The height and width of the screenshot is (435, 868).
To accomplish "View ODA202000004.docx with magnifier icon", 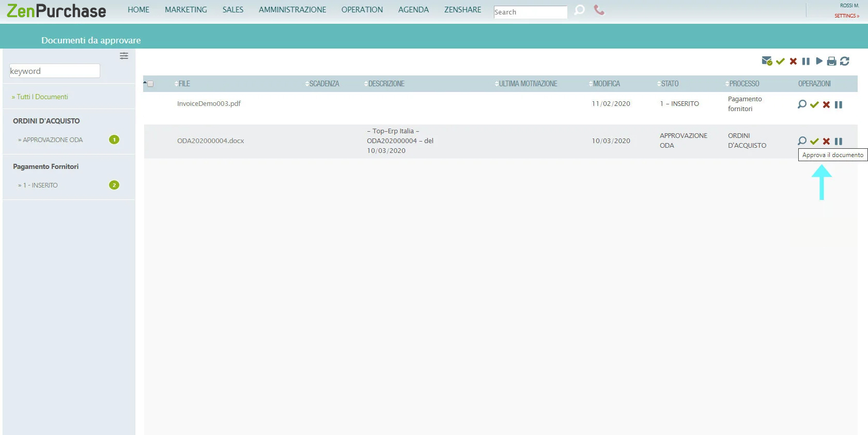I will point(802,141).
